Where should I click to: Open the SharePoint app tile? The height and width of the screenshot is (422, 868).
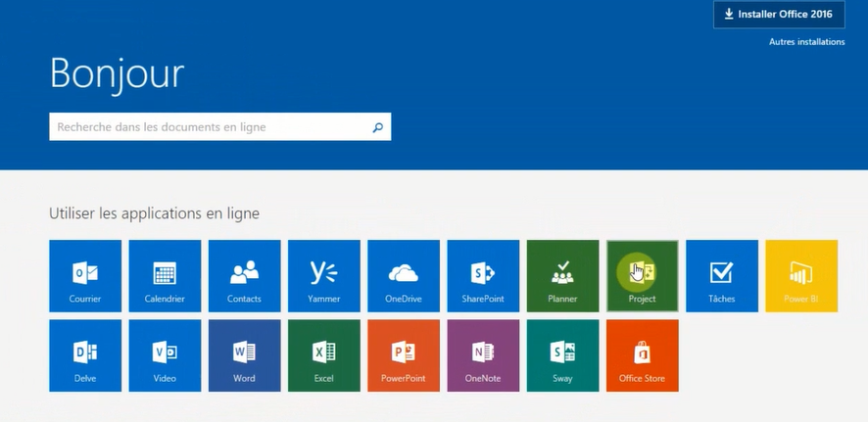pos(483,276)
